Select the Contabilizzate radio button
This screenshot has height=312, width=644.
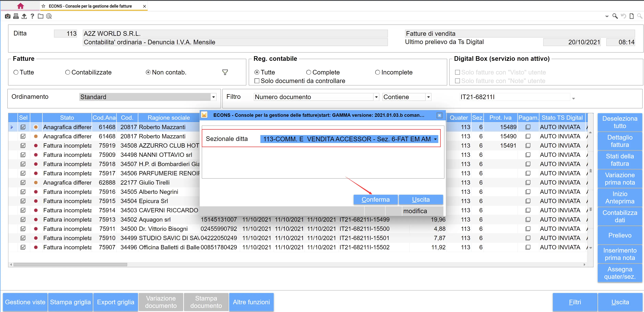click(x=68, y=72)
